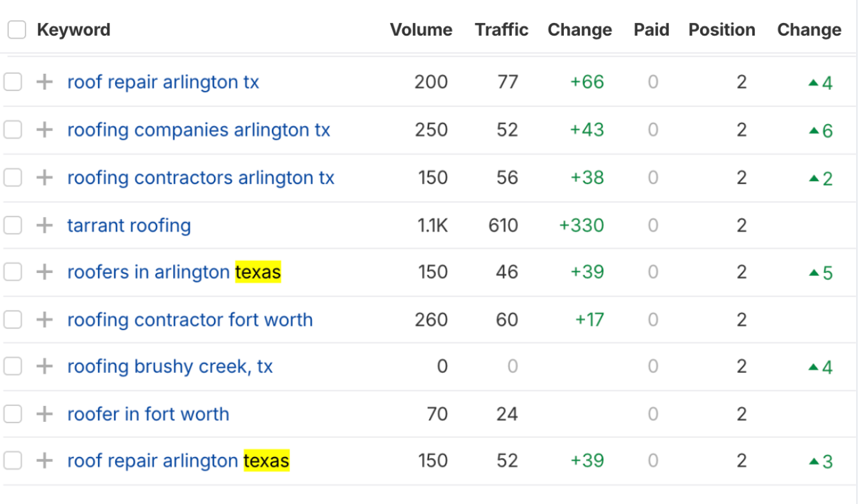Click the plus icon next to "tarrant roofing"
Screen dimensions: 858x504
coord(43,225)
